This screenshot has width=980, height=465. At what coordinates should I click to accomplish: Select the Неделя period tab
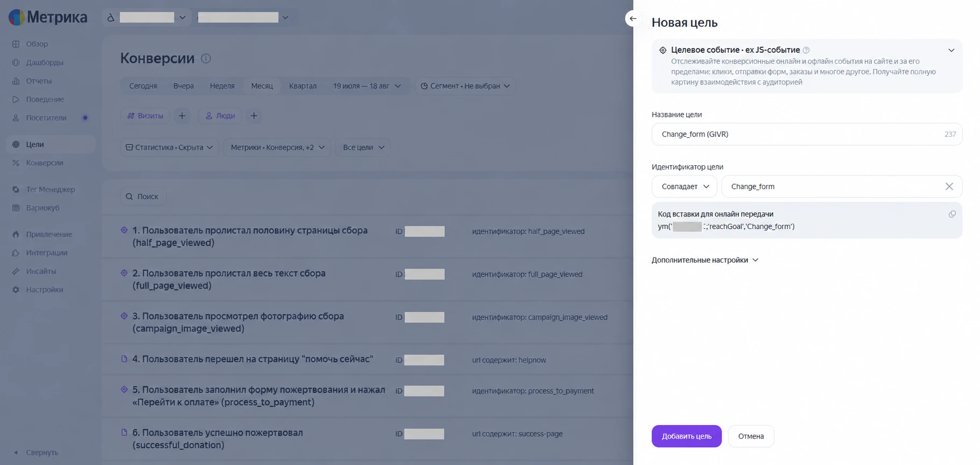[222, 86]
